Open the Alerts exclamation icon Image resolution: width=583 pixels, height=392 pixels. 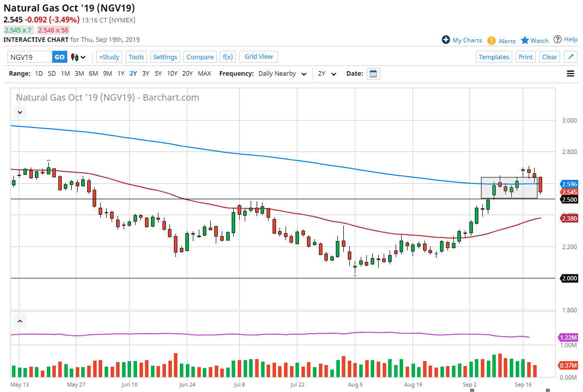coord(491,40)
